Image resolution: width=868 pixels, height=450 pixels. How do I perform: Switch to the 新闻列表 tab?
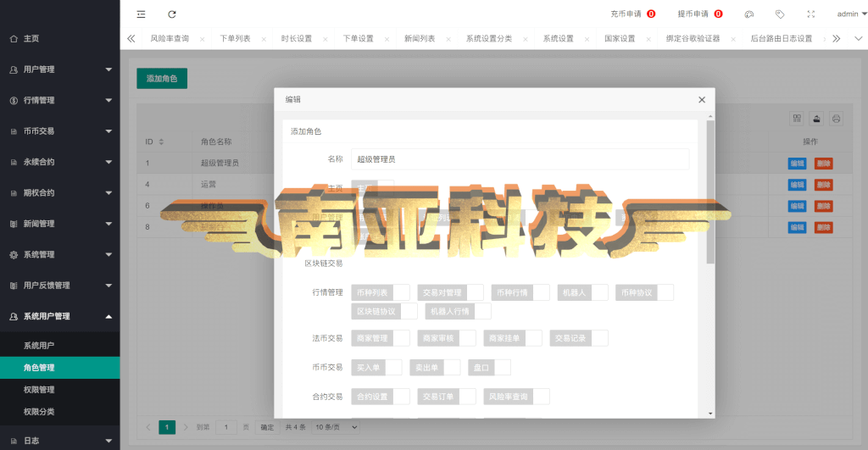point(420,39)
